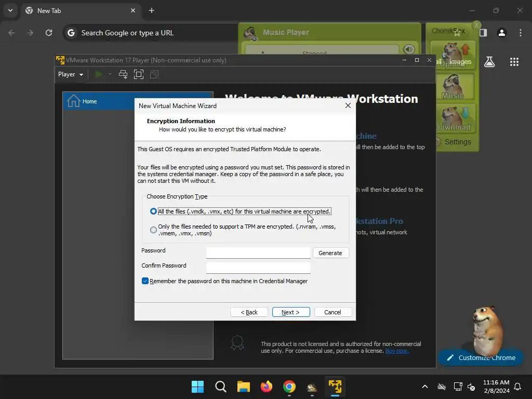
Task: Click the Music Player hamster logo icon
Action: 250,33
